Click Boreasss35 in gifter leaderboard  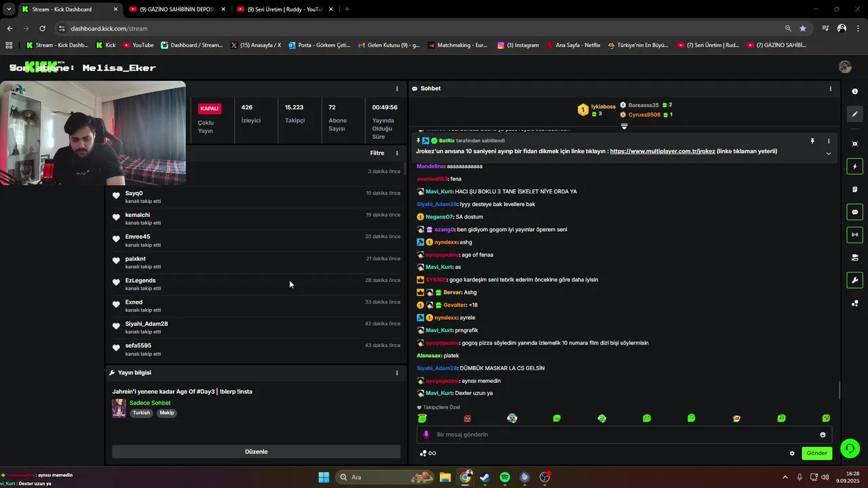coord(646,105)
